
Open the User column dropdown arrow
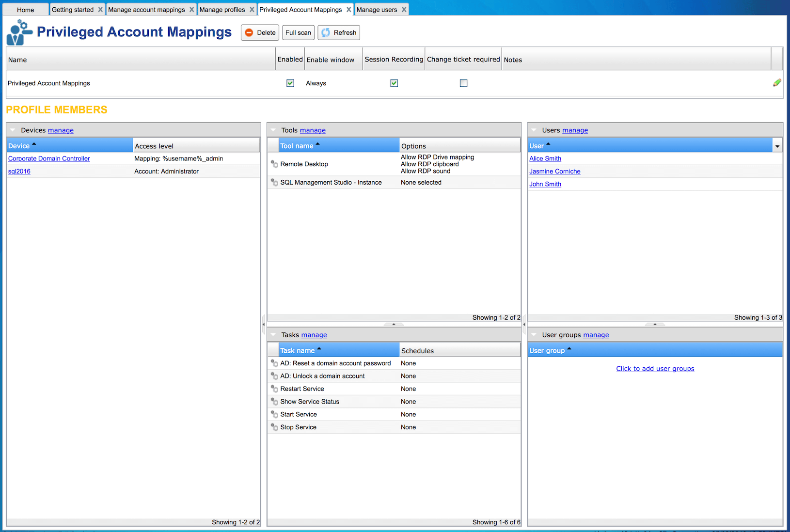tap(777, 146)
